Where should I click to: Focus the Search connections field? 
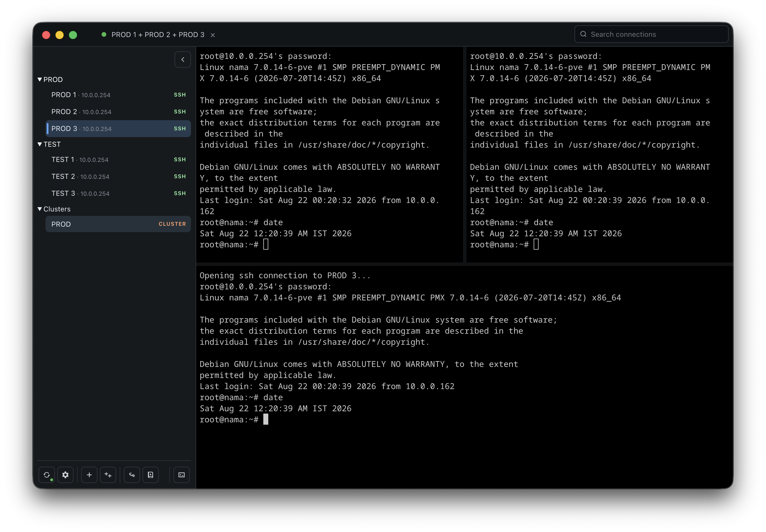pos(651,34)
